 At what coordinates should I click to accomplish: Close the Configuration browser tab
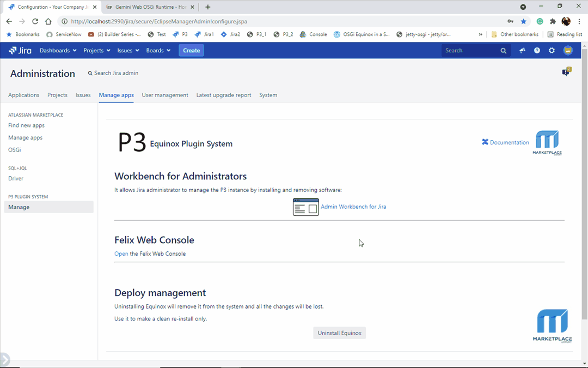pos(95,7)
